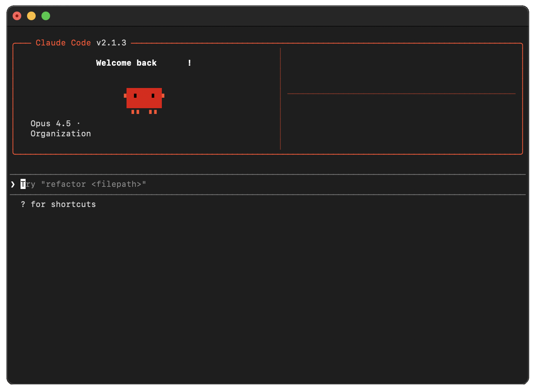The width and height of the screenshot is (536, 392).
Task: Click the prompt input field placeholder text
Action: pos(83,184)
